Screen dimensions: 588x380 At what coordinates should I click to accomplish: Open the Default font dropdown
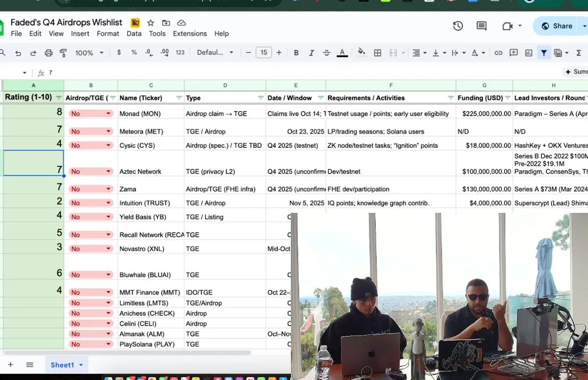tap(215, 53)
